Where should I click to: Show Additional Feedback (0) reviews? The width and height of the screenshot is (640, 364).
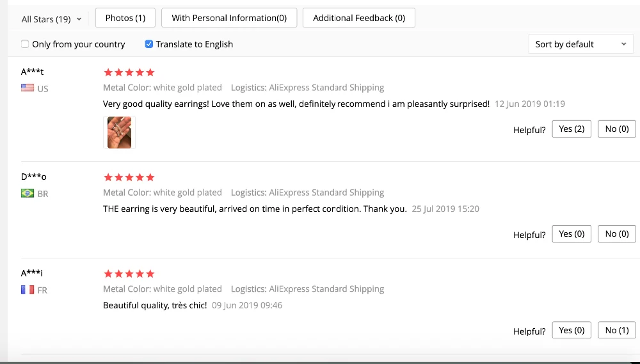359,18
